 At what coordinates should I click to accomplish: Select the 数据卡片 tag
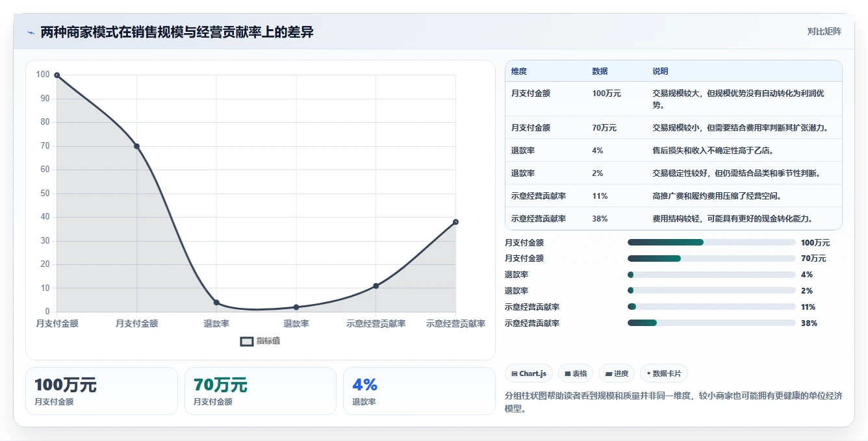(x=664, y=373)
